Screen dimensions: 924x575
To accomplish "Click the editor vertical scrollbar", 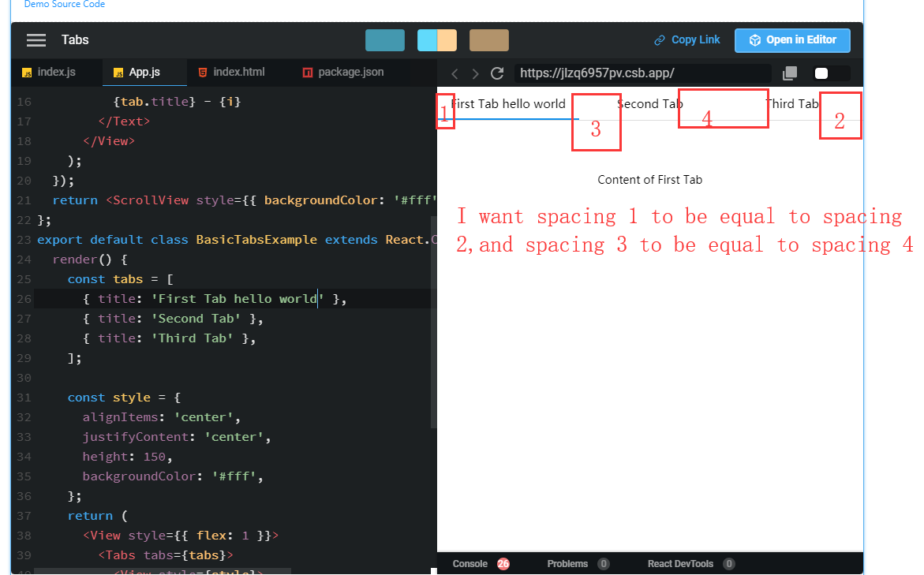I will 433,316.
